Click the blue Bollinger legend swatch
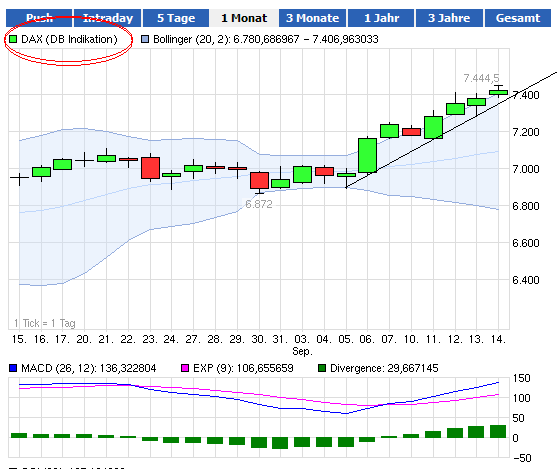This screenshot has height=469, width=557. tap(145, 39)
